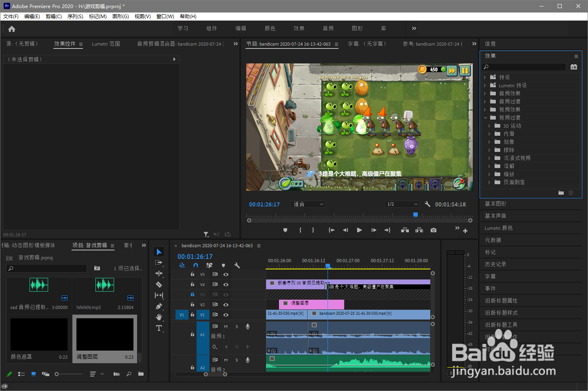Select the Track Select Forward tool
Image resolution: width=588 pixels, height=391 pixels.
coord(159,263)
